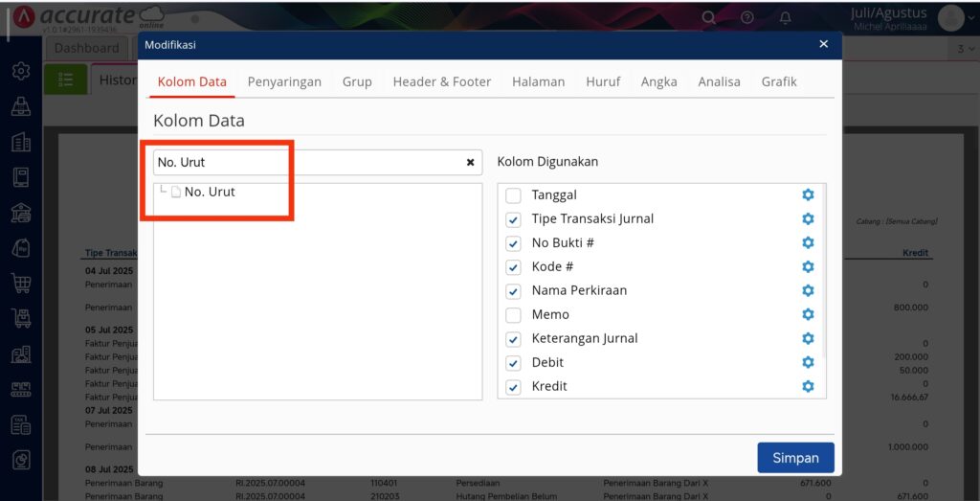Click the user profile avatar
The image size is (980, 501).
click(x=951, y=17)
